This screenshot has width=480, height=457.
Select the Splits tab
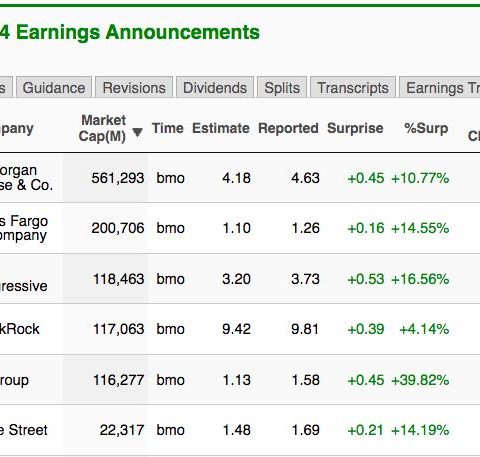point(282,88)
